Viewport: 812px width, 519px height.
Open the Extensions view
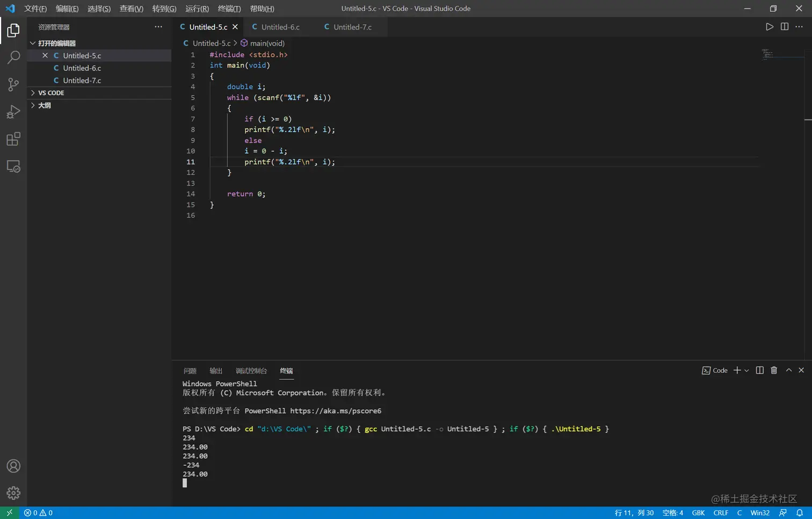pos(13,139)
